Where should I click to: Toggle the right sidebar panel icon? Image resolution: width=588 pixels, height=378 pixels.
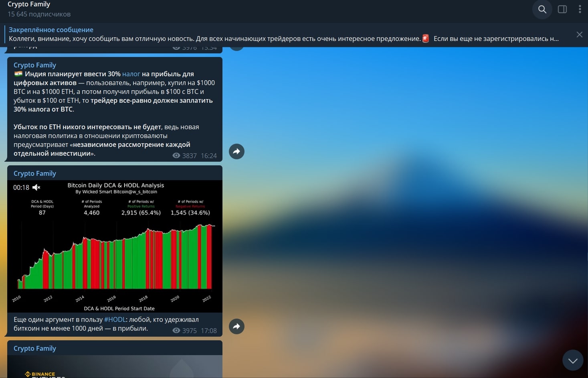click(562, 9)
